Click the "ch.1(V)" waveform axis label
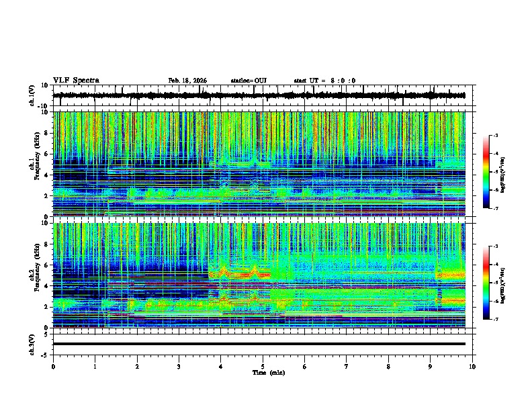Screen dimensions: 532x411 click(x=32, y=95)
